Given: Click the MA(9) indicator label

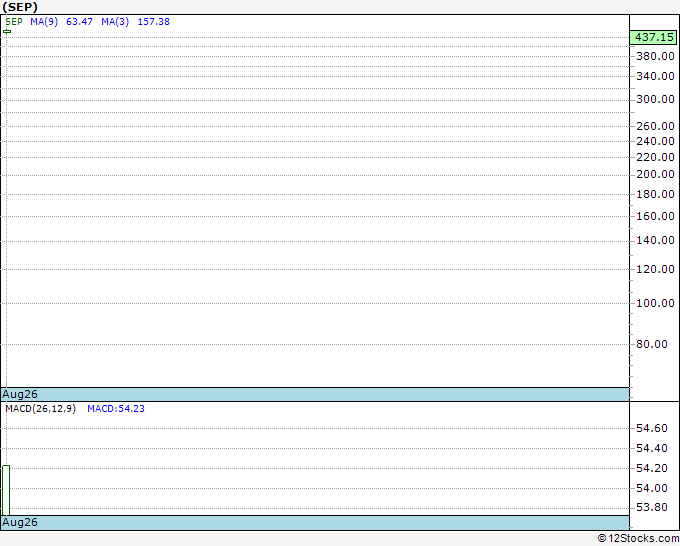Looking at the screenshot, I should pyautogui.click(x=44, y=22).
